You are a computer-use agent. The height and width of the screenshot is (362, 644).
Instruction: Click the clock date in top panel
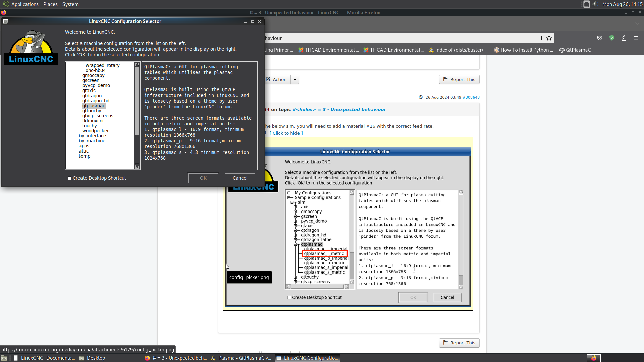click(622, 4)
